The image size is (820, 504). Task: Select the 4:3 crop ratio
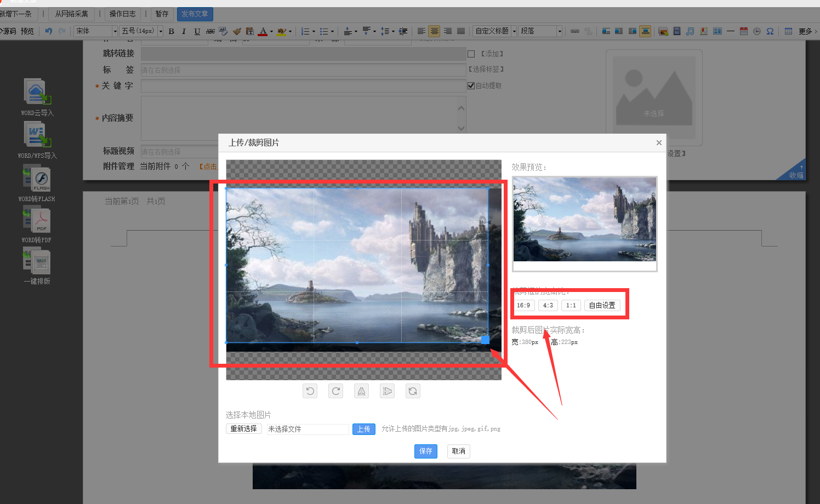[x=548, y=305]
